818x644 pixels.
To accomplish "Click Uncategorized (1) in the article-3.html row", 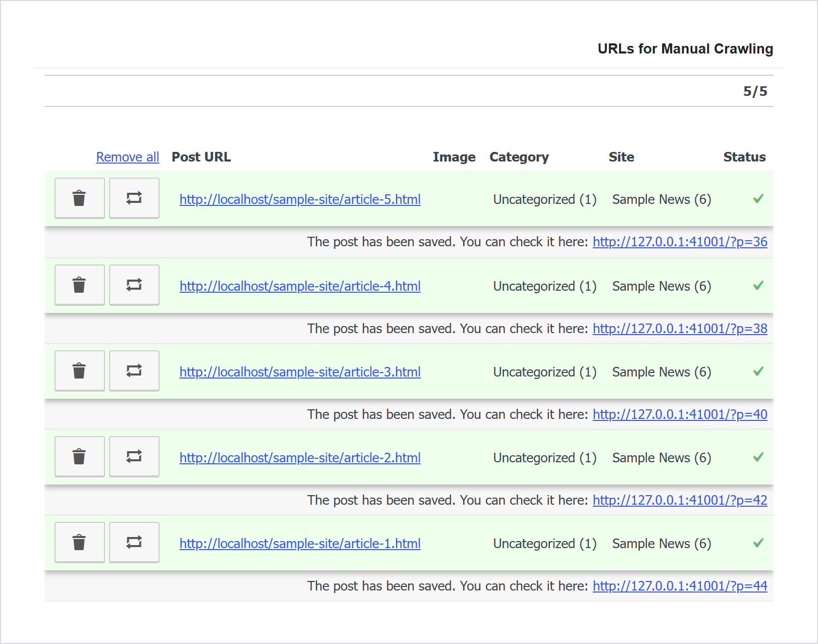I will (545, 372).
